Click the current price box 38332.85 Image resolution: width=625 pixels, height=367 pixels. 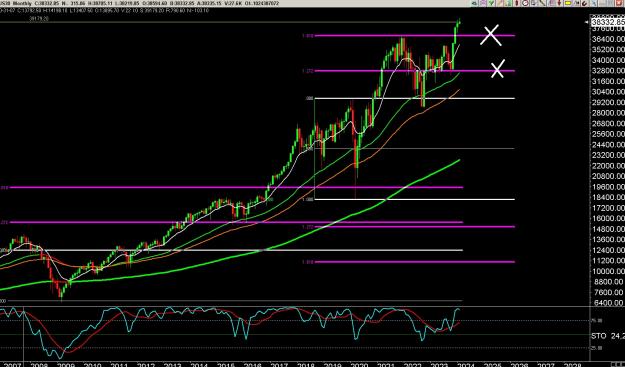pos(608,22)
